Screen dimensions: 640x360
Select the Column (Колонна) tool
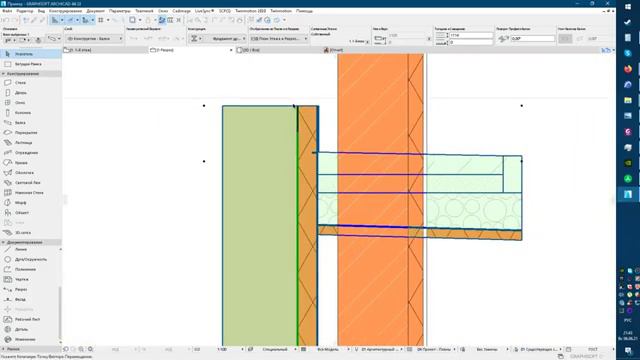pyautogui.click(x=31, y=113)
